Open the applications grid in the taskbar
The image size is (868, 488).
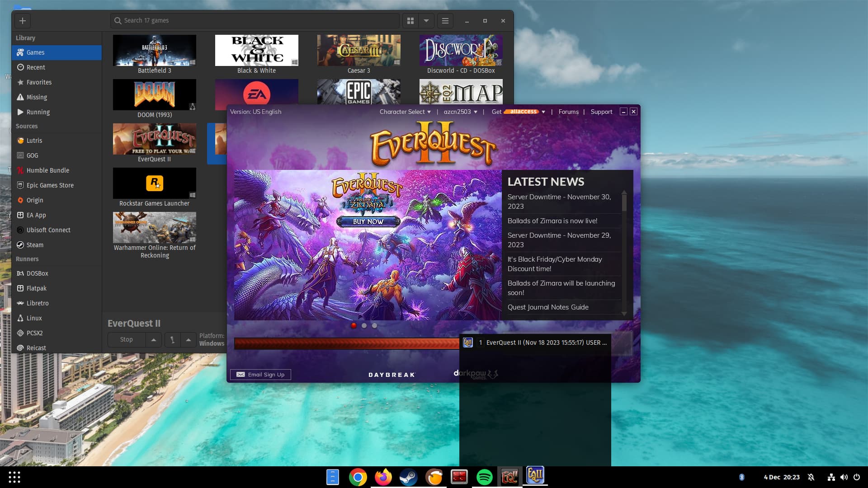[14, 477]
